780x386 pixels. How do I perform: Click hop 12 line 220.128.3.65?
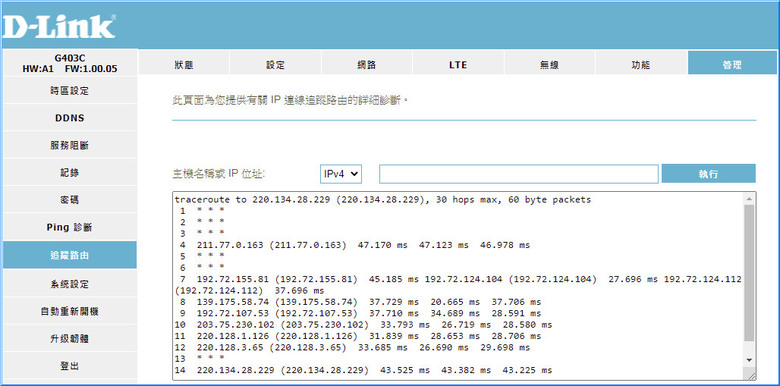(353, 348)
